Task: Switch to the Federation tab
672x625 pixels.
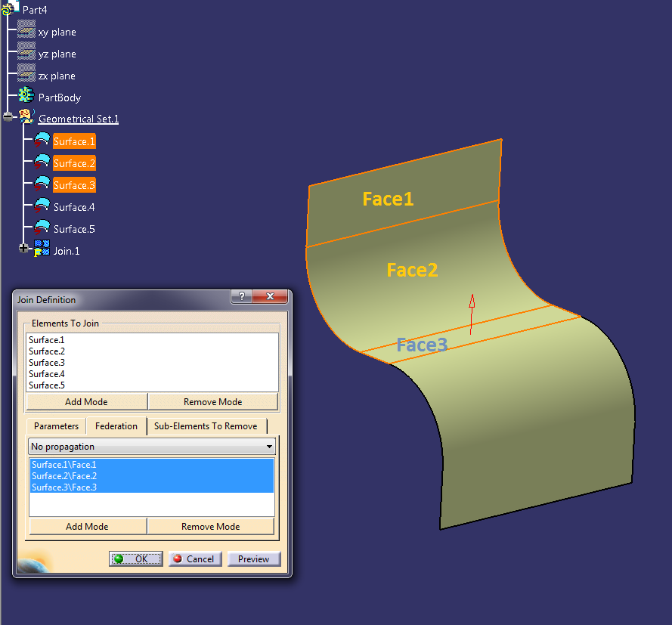Action: pos(116,425)
